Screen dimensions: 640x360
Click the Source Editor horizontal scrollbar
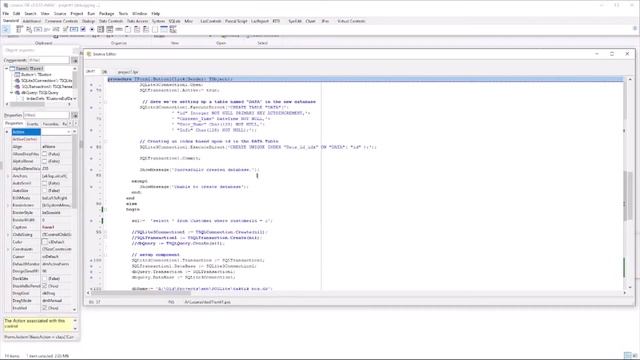coord(356,293)
